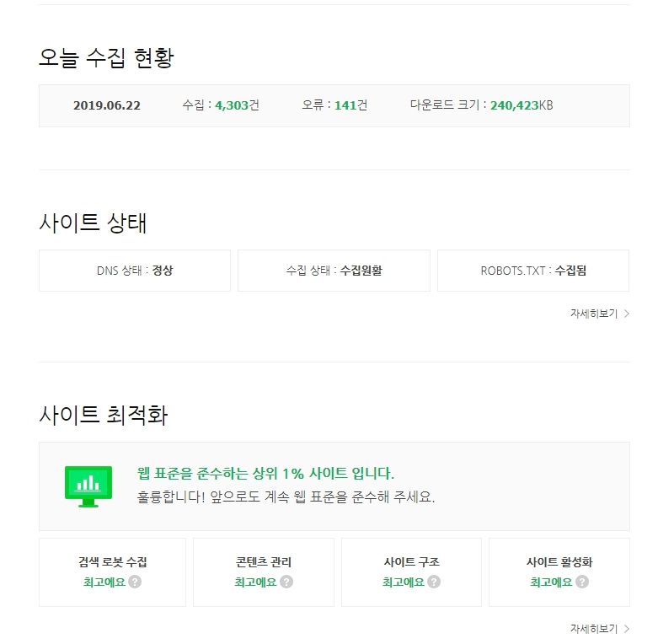Click chevron arrow next to 사이트 상태 자세히보기
Screen dimensions: 658x644
click(x=627, y=314)
